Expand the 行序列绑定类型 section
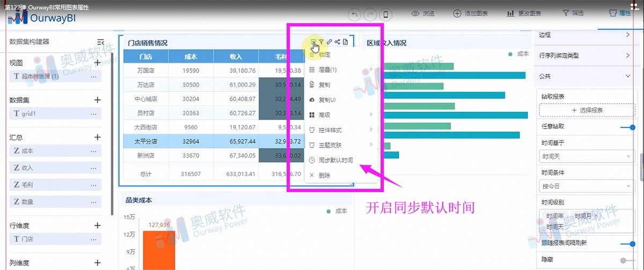The image size is (644, 270). click(x=586, y=55)
